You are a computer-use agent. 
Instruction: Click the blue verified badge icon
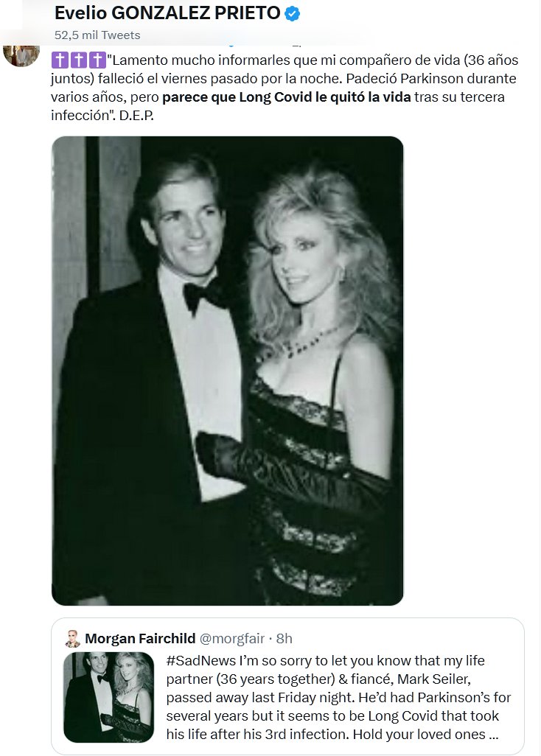click(x=292, y=14)
